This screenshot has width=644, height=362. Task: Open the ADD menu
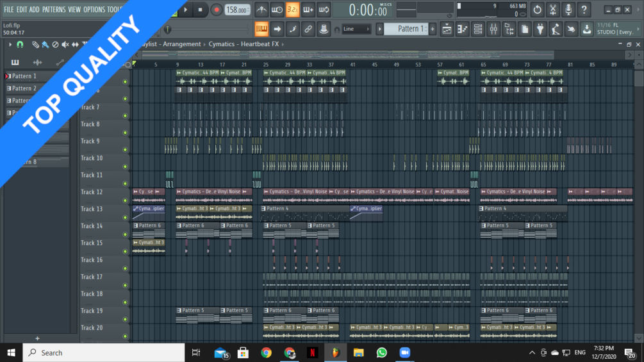(35, 10)
